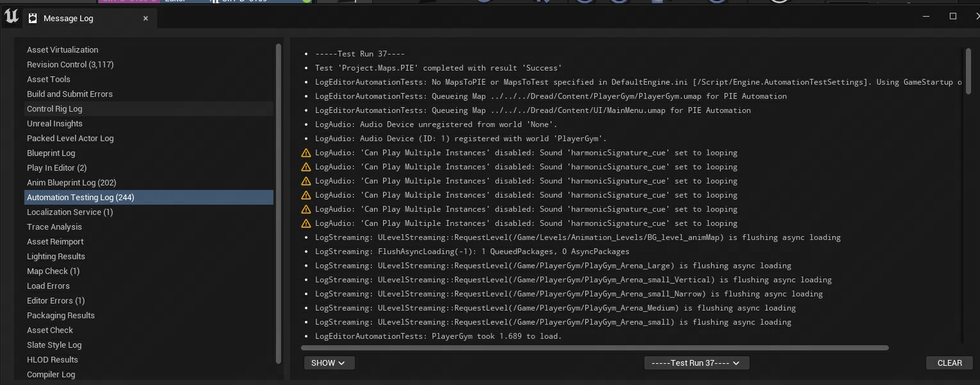Click the Unreal Engine logo icon
The height and width of the screenshot is (385, 980).
(12, 17)
